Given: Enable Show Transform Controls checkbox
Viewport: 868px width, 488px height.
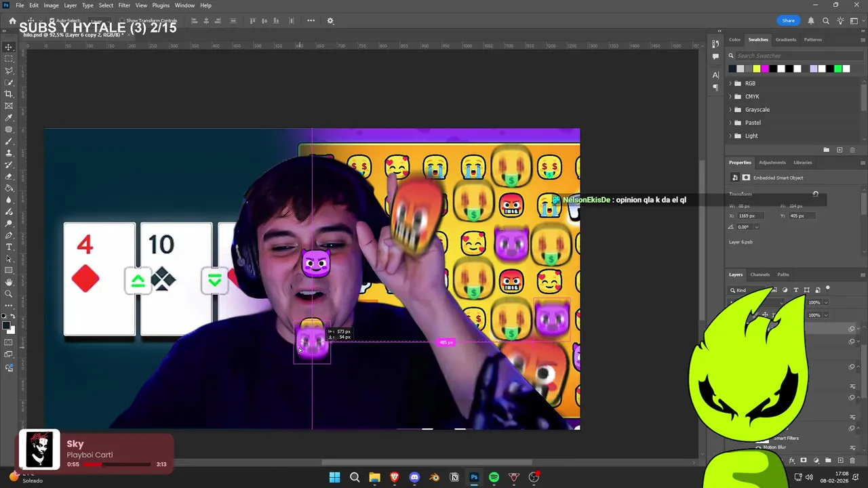Looking at the screenshot, I should [x=121, y=21].
